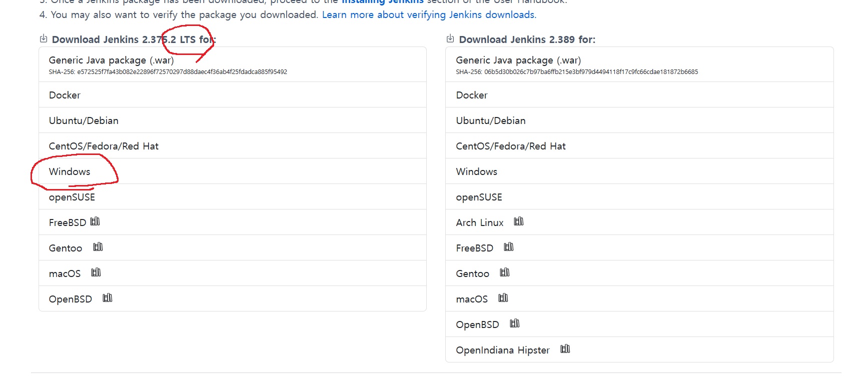Click the book icon next to weekly macOS

click(503, 298)
